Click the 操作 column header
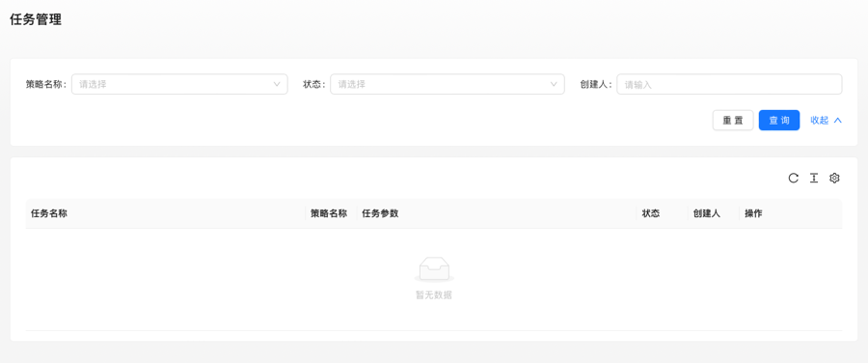Screen dimensions: 868x363 (x=791, y=213)
